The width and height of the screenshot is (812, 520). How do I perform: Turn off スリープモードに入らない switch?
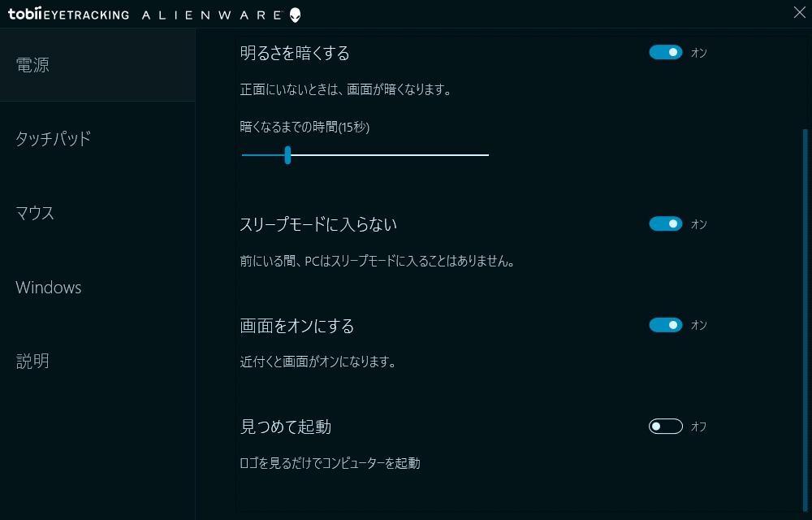pos(666,223)
